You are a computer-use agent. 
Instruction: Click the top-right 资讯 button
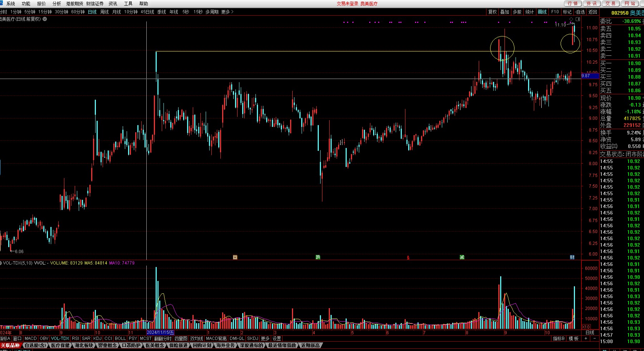click(592, 4)
